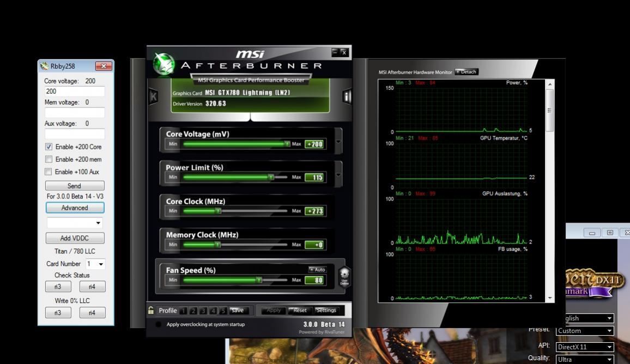Image resolution: width=630 pixels, height=364 pixels.
Task: Open Afterburner Settings
Action: tap(326, 310)
